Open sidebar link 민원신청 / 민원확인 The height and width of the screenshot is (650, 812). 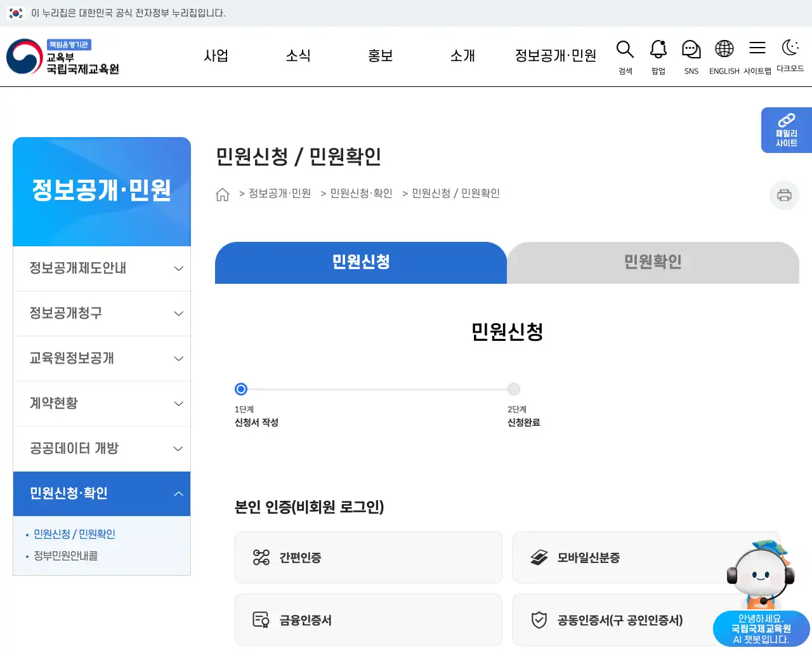point(74,534)
